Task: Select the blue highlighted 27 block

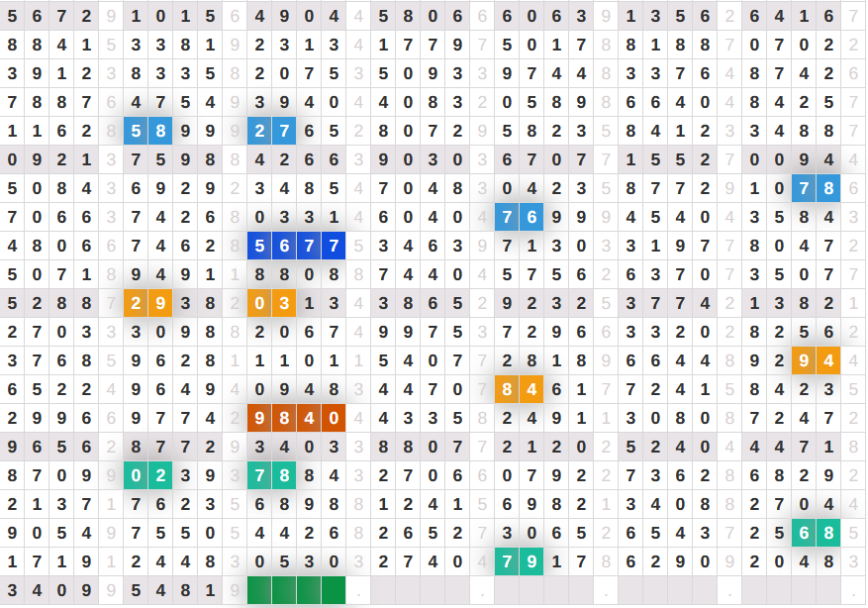Action: point(271,131)
